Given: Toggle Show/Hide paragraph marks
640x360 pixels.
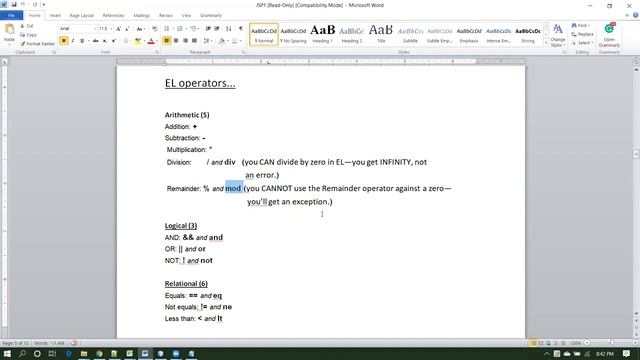Looking at the screenshot, I should [x=240, y=29].
